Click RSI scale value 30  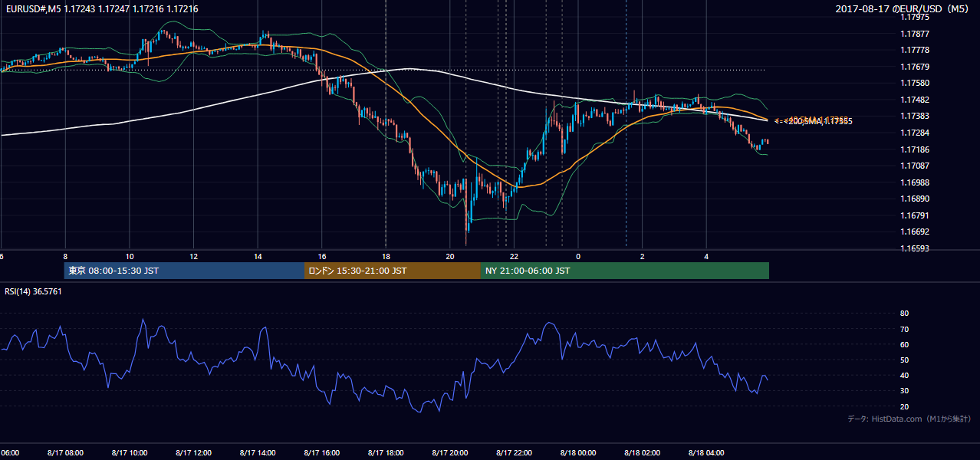pos(904,390)
